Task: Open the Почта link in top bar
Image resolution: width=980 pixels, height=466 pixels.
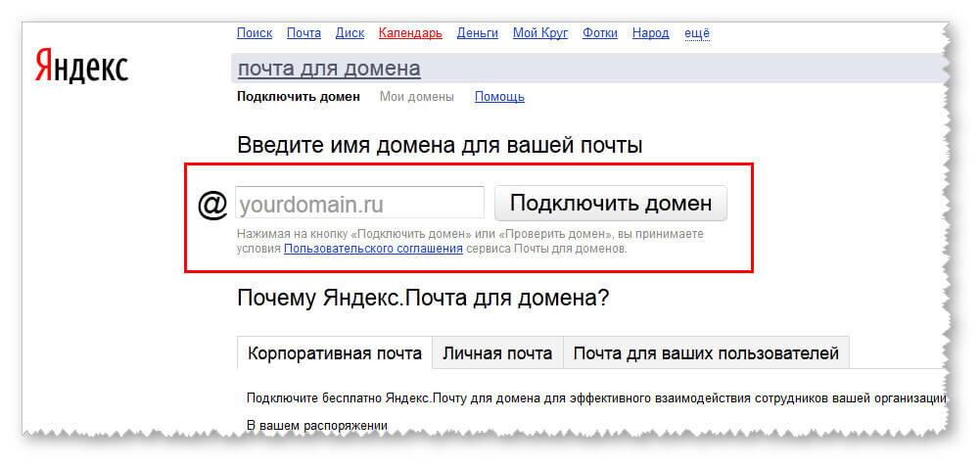Action: coord(303,33)
